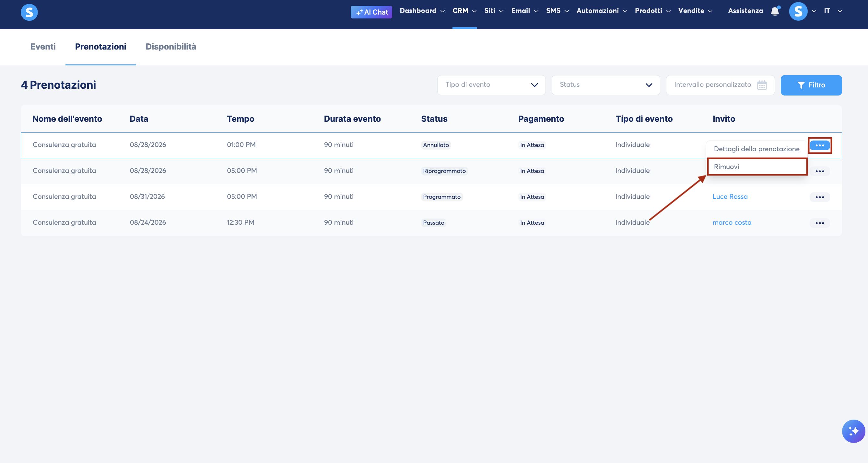Image resolution: width=868 pixels, height=463 pixels.
Task: Click the Durata evento column header
Action: pyautogui.click(x=352, y=119)
